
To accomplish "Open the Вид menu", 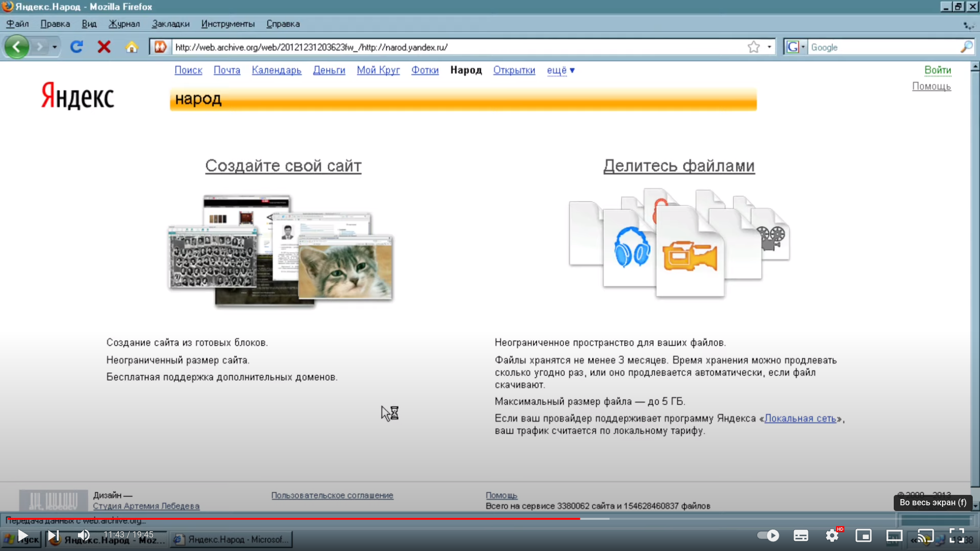I will click(x=89, y=24).
